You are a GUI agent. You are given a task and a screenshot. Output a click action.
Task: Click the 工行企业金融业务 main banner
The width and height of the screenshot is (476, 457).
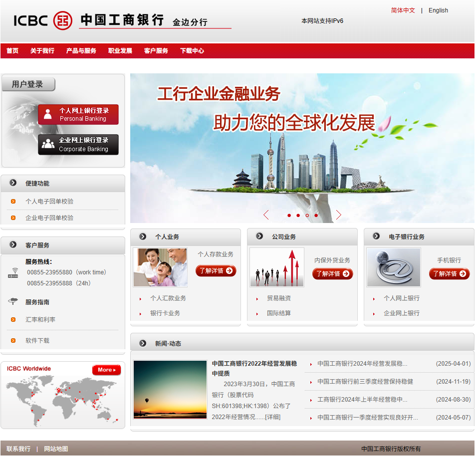pyautogui.click(x=303, y=148)
